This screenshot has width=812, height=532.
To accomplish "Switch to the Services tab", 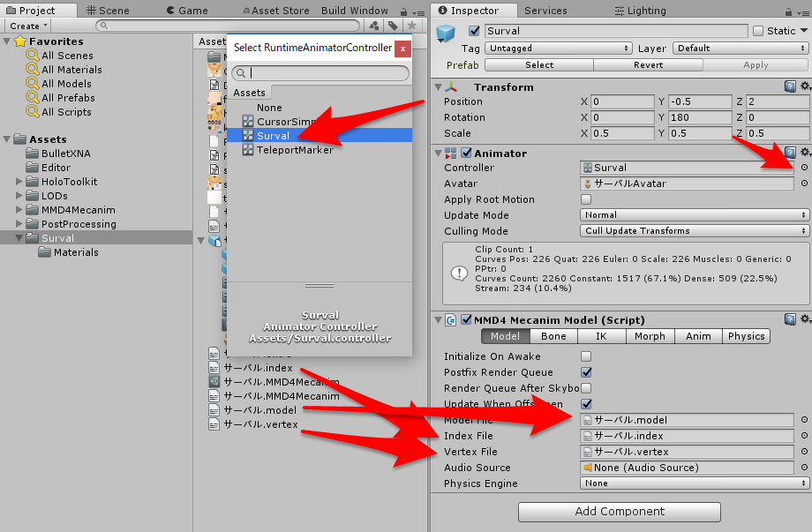I will click(x=545, y=11).
